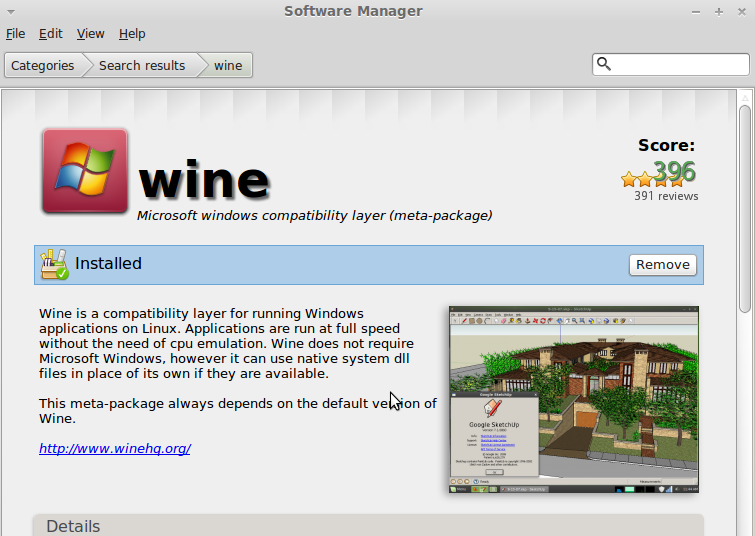Click the large wine title text
755x536 pixels.
tap(204, 180)
